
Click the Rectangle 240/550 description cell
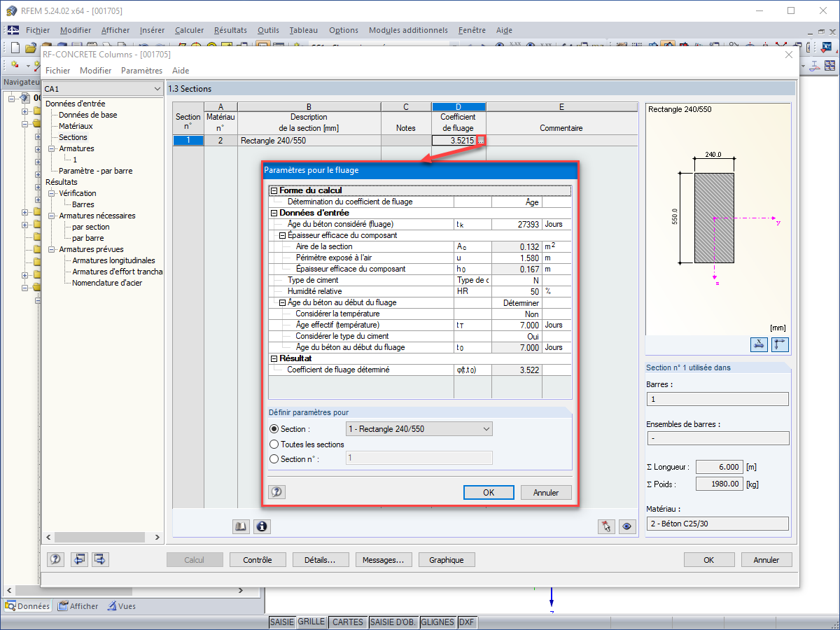pyautogui.click(x=309, y=141)
